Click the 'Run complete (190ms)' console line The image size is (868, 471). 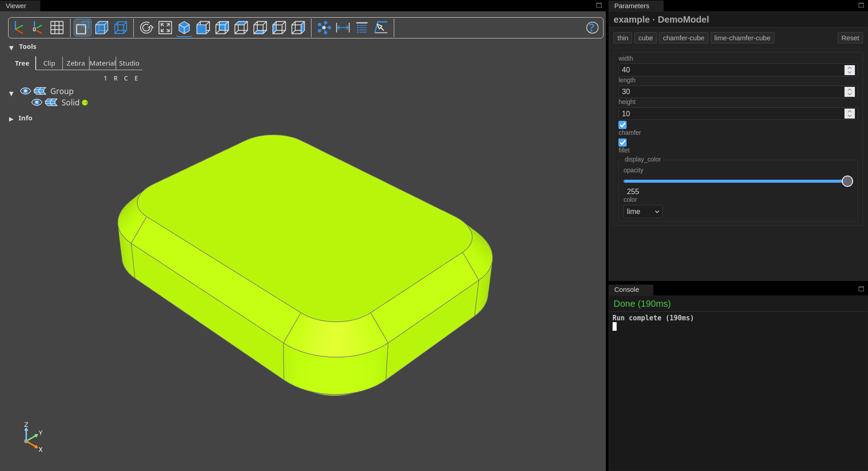pyautogui.click(x=653, y=318)
